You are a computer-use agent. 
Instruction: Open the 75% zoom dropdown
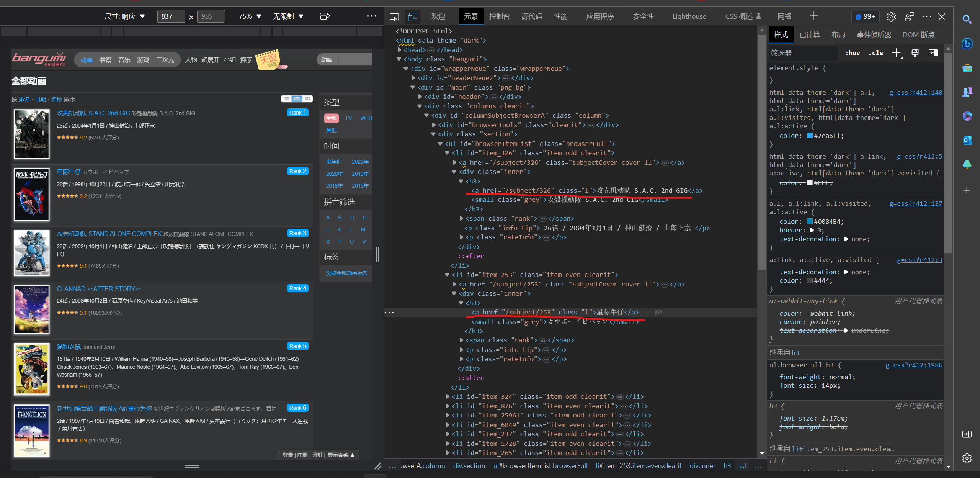coord(250,16)
